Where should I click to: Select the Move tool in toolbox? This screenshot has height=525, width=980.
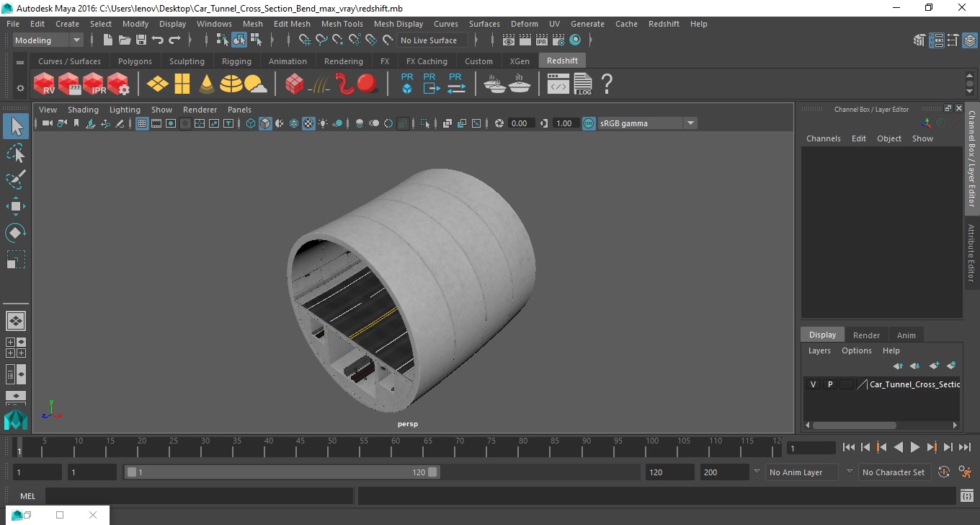(x=16, y=206)
